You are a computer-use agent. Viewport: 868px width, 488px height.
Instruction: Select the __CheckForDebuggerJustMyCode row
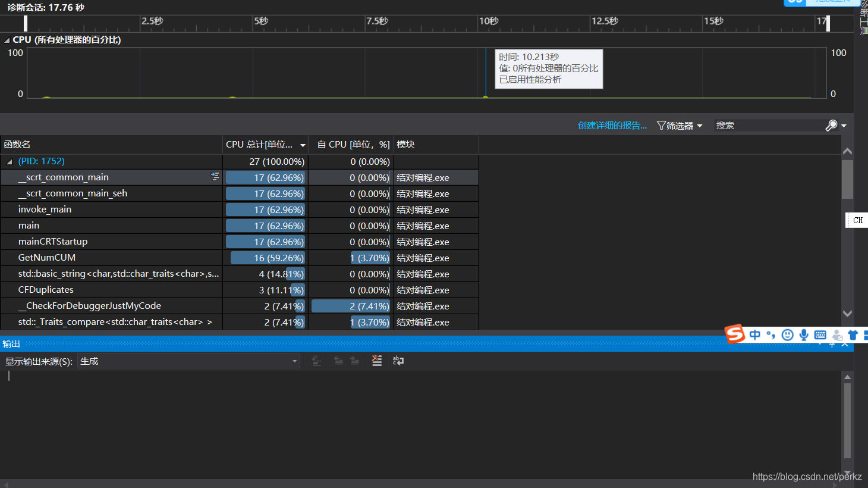pos(240,306)
